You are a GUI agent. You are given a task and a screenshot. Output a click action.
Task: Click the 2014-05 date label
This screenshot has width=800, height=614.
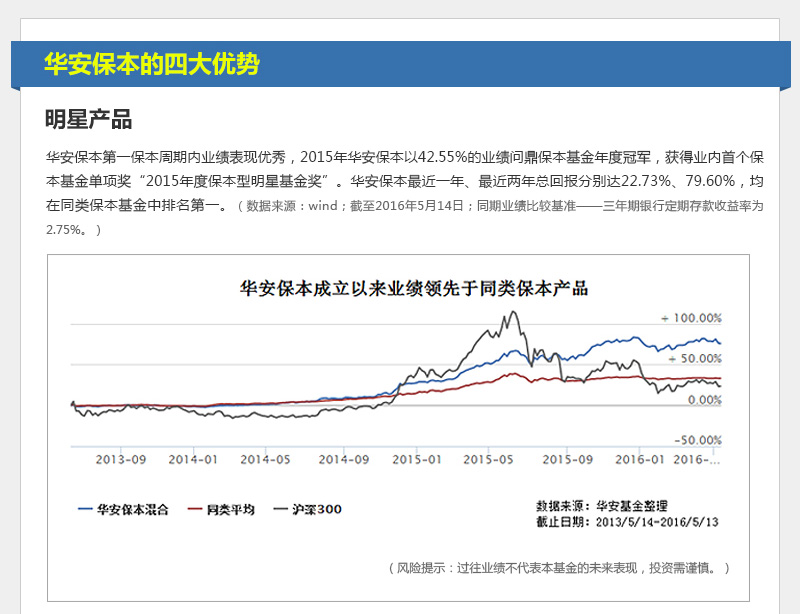(x=265, y=459)
